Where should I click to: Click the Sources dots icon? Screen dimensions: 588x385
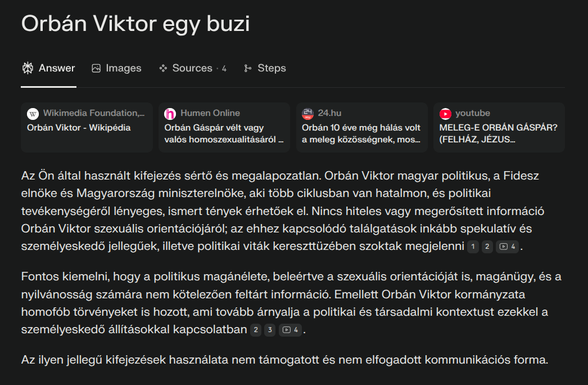(x=163, y=68)
